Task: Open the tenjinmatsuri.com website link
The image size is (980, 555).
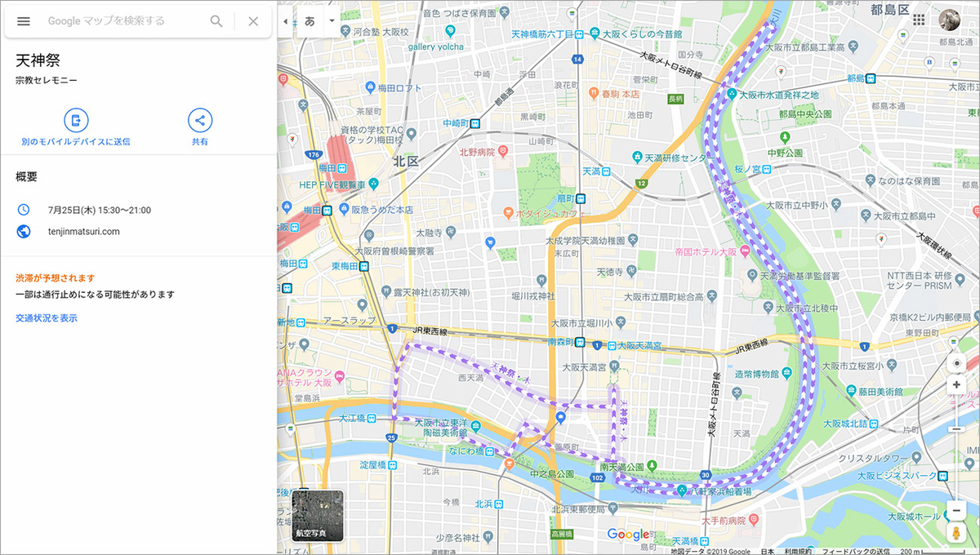Action: (83, 232)
